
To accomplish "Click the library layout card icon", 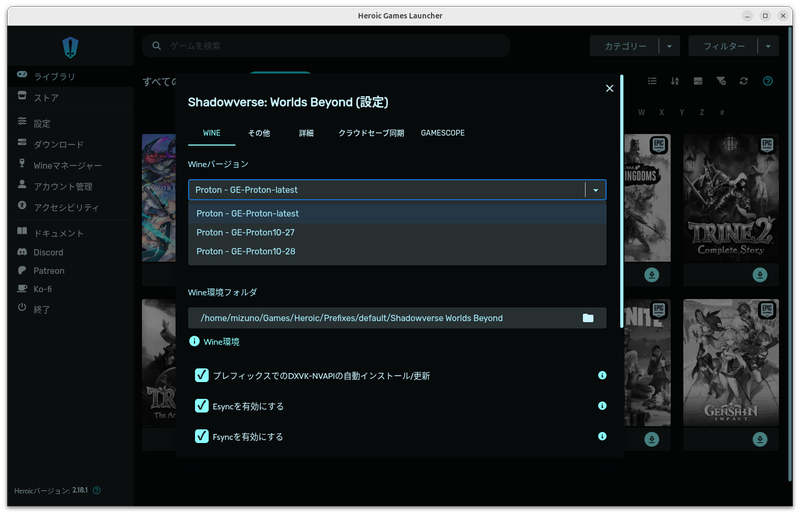I will [698, 81].
